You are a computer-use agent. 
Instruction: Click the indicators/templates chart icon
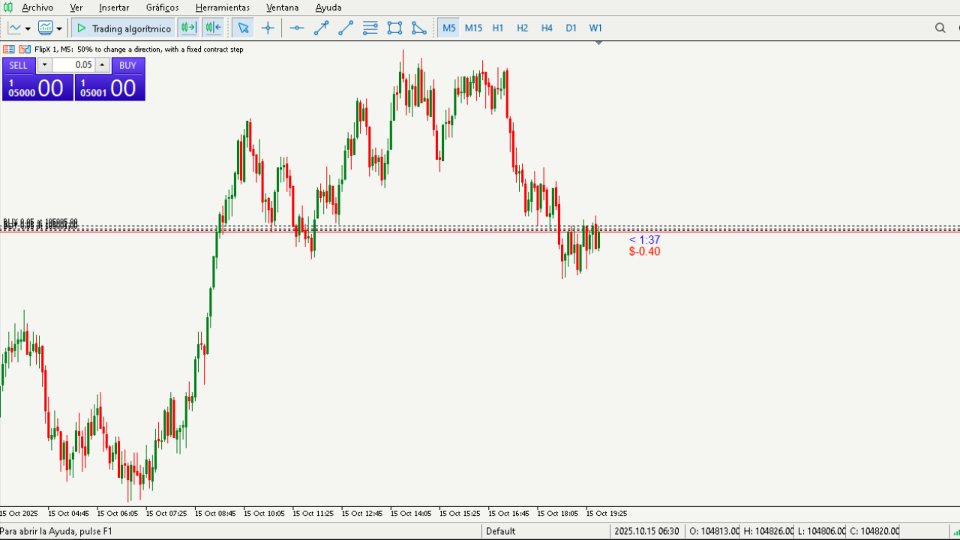point(45,28)
